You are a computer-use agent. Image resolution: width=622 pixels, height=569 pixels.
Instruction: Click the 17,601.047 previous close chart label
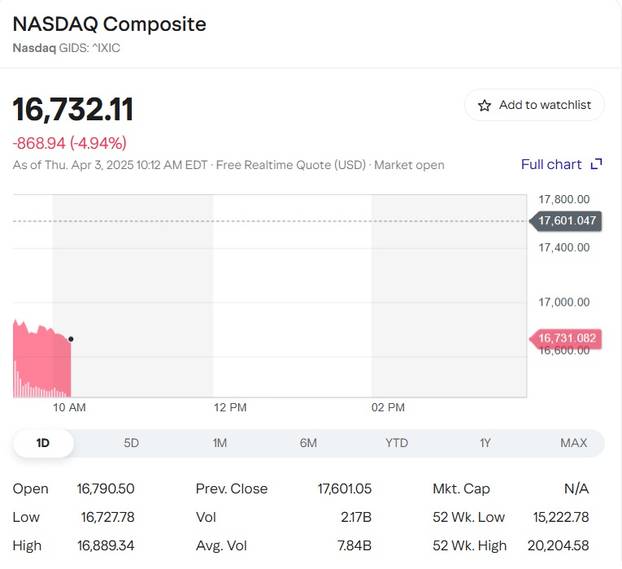[x=567, y=221]
